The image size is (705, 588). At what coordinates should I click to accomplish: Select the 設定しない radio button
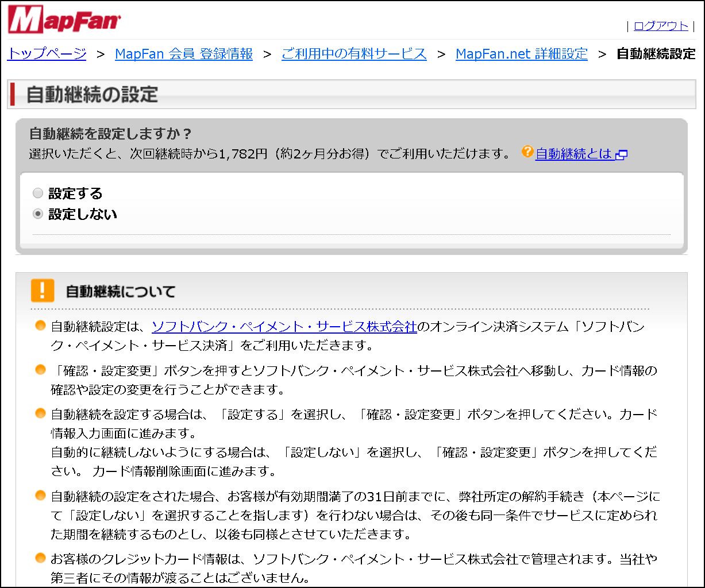pos(38,214)
